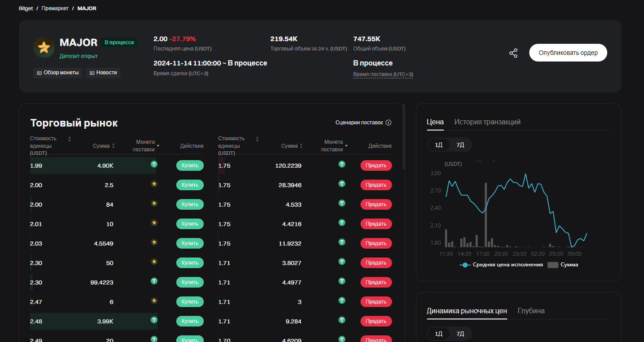This screenshot has width=644, height=342.
Task: Click Опубликовать ордер button
Action: tap(568, 53)
